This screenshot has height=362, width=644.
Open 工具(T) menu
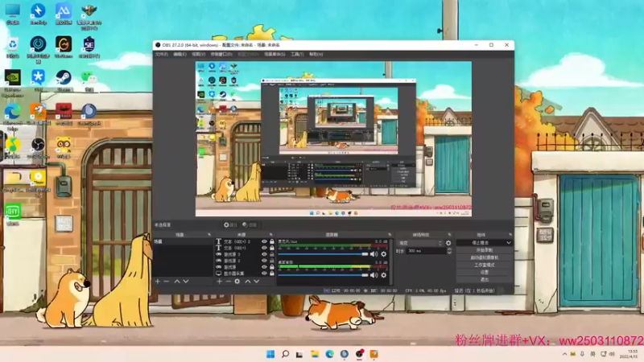(297, 54)
